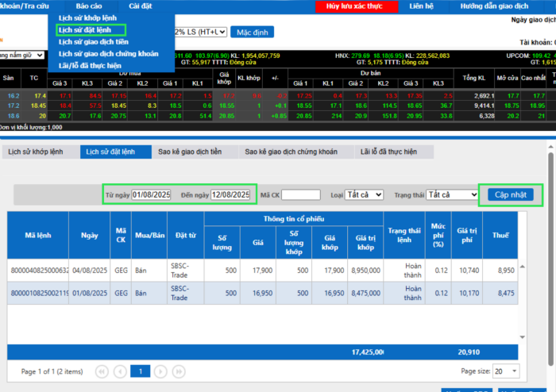Choose Lãi/lỗ đã thực hiện menu entry
The image size is (556, 392).
tap(90, 66)
